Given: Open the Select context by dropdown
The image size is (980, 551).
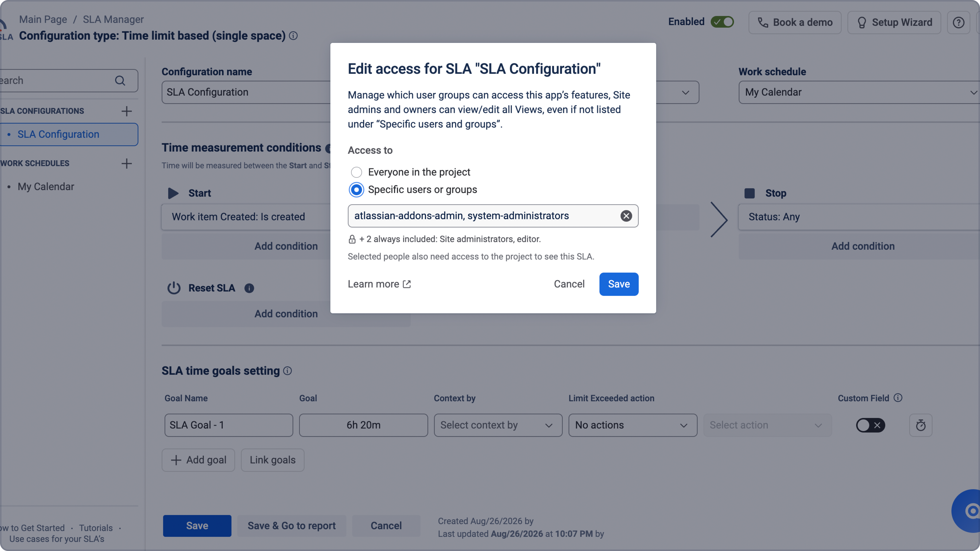Looking at the screenshot, I should tap(498, 425).
